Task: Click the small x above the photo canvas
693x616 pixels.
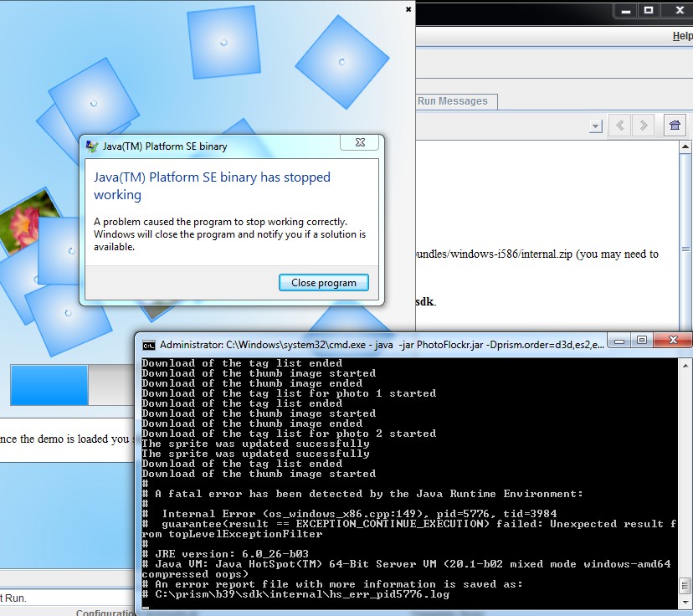Action: coord(408,9)
